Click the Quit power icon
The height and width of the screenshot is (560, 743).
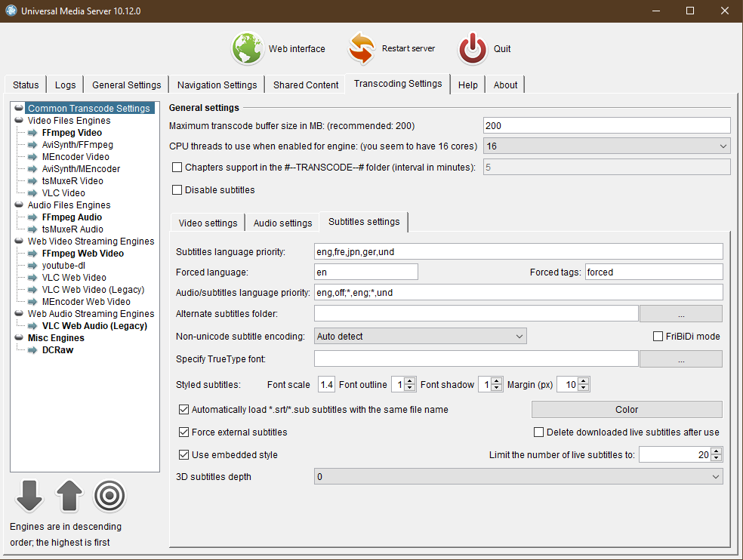[x=473, y=48]
